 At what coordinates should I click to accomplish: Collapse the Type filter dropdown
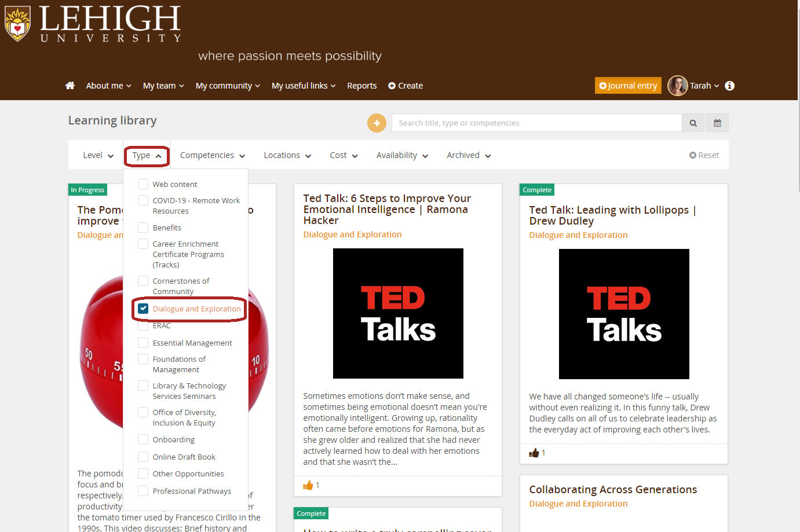pos(147,155)
